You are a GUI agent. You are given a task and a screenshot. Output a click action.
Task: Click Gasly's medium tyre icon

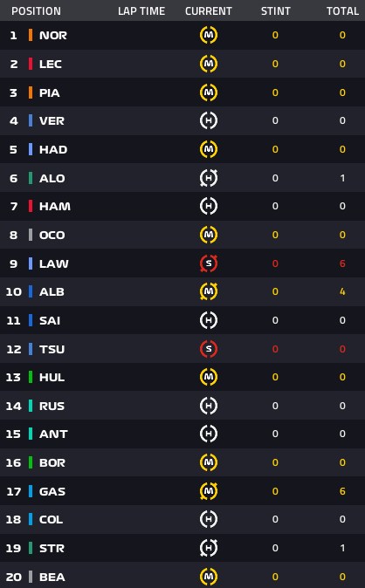pyautogui.click(x=209, y=491)
